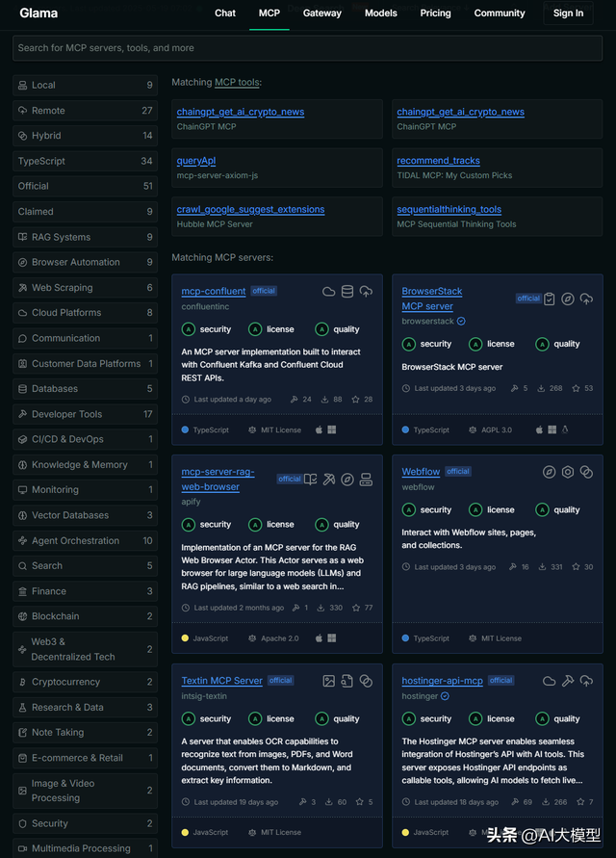
Task: Open the Textin MCP Server link
Action: [222, 681]
